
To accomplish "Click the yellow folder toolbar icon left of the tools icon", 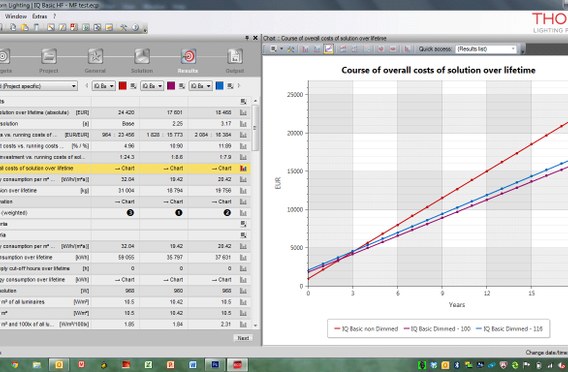I will click(x=109, y=28).
